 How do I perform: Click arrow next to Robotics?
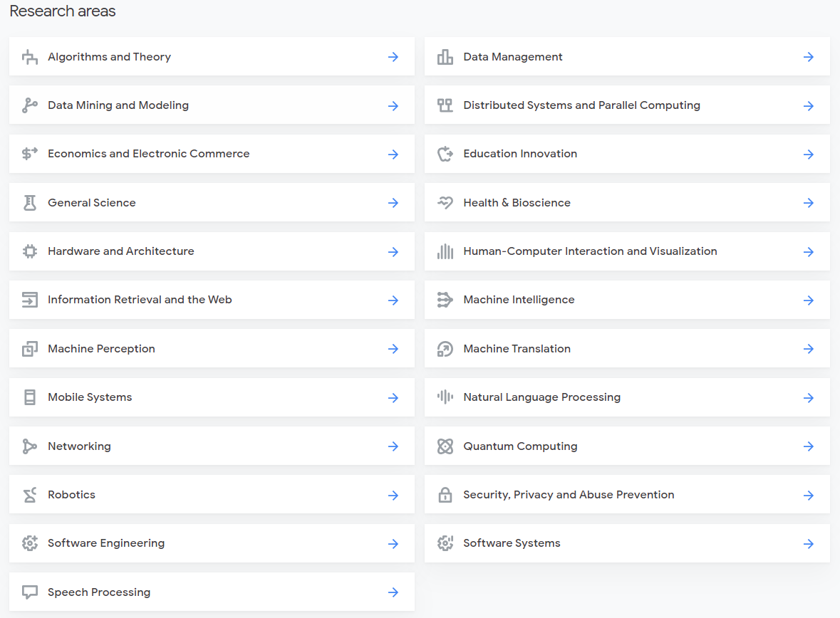tap(393, 495)
